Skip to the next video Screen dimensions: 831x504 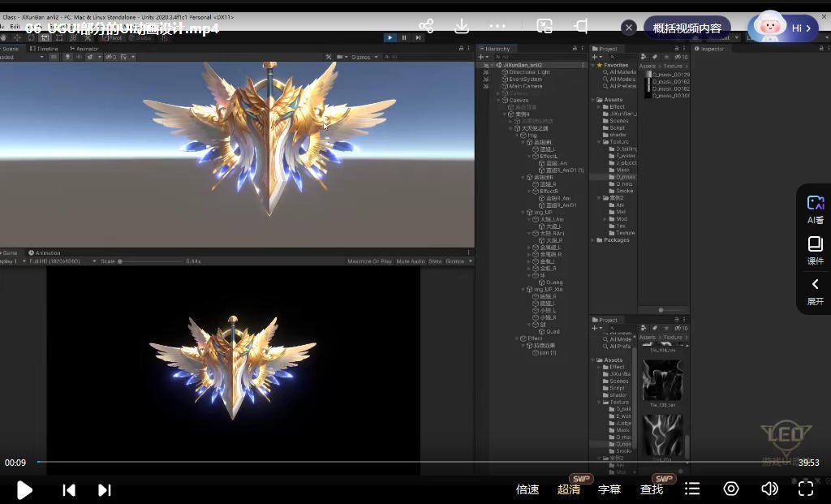104,489
